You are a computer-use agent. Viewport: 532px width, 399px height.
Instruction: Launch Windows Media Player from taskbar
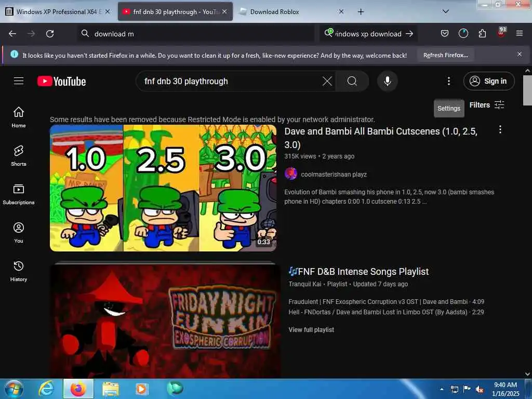coord(141,389)
